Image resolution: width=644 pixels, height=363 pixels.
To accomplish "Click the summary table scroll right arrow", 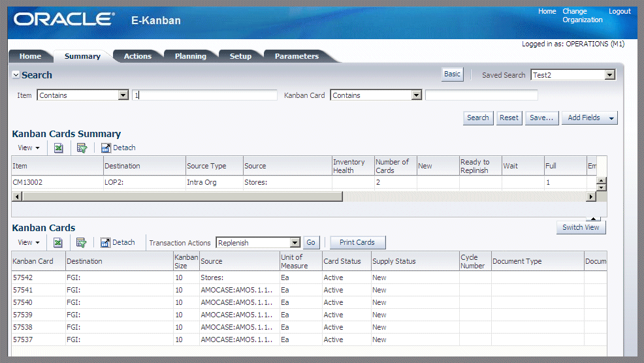I will (590, 197).
